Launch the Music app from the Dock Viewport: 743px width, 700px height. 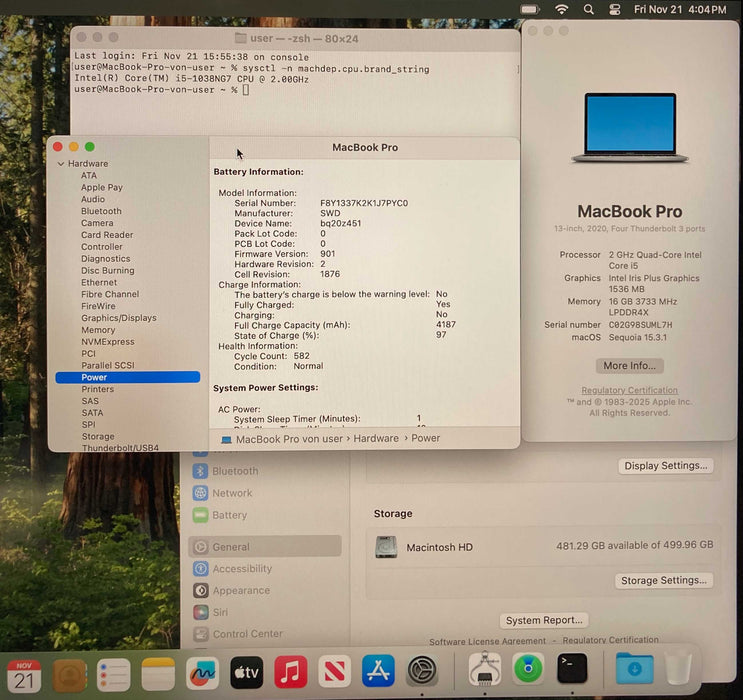(x=291, y=671)
